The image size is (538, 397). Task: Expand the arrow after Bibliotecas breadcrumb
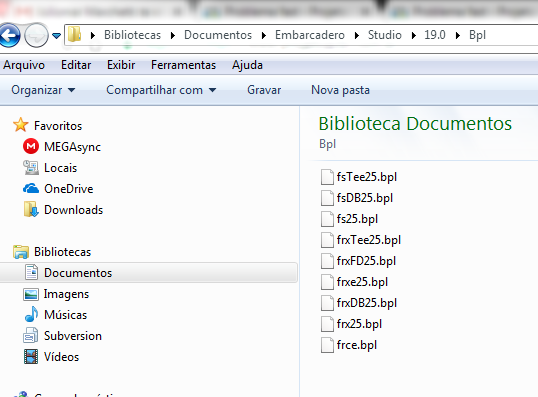click(173, 35)
